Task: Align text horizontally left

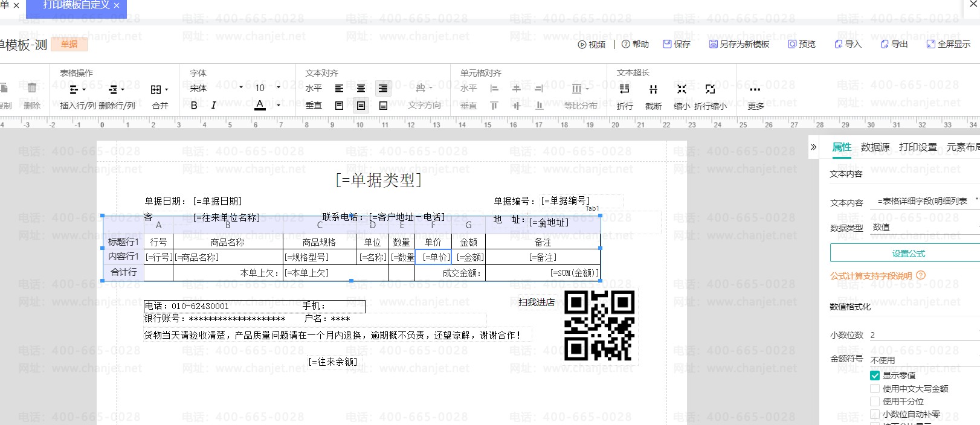Action: coord(339,88)
